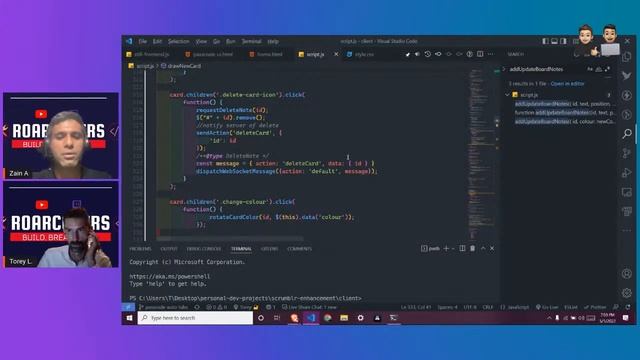Click Spaces: 4 indentation status item
The image size is (640, 360).
[x=447, y=307]
